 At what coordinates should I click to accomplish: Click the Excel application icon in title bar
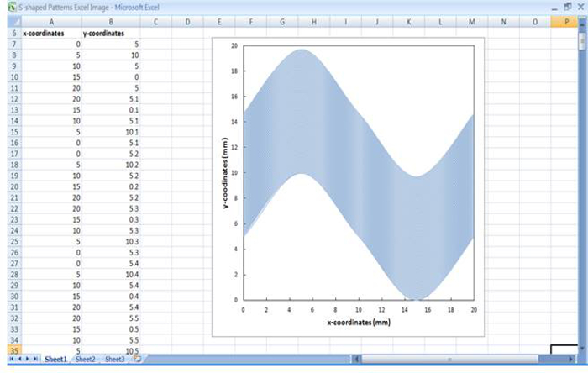pyautogui.click(x=12, y=7)
